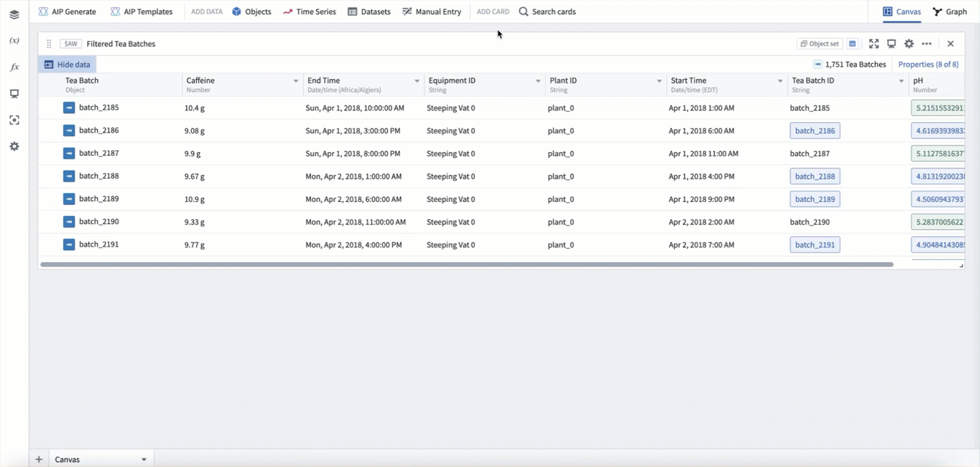Viewport: 980px width, 467px height.
Task: Open the Canvas tab dropdown at bottom
Action: pyautogui.click(x=144, y=460)
